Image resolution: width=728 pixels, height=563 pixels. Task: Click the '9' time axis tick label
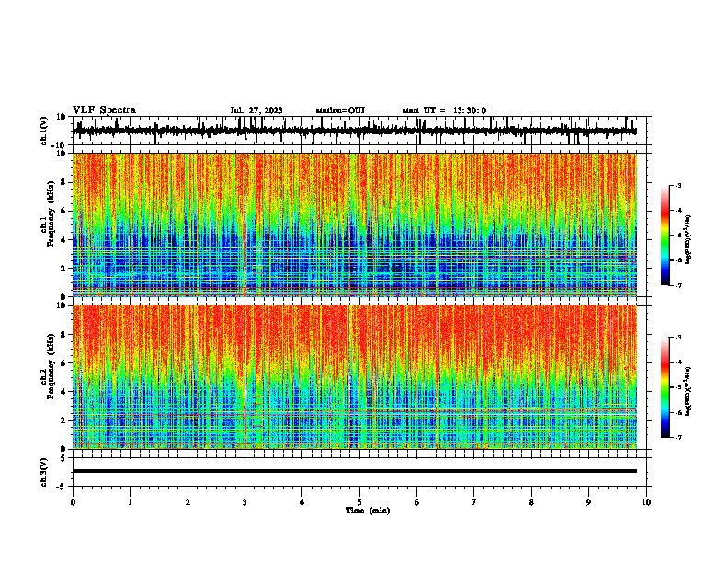tap(588, 502)
